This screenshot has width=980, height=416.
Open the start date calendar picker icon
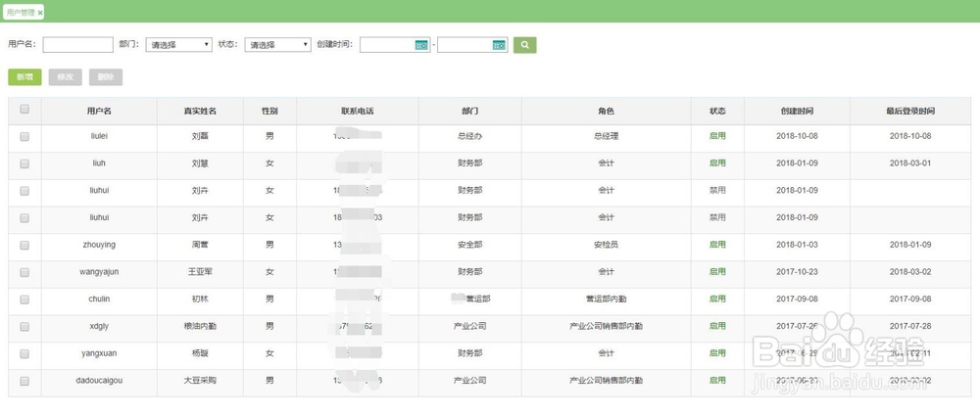(421, 45)
